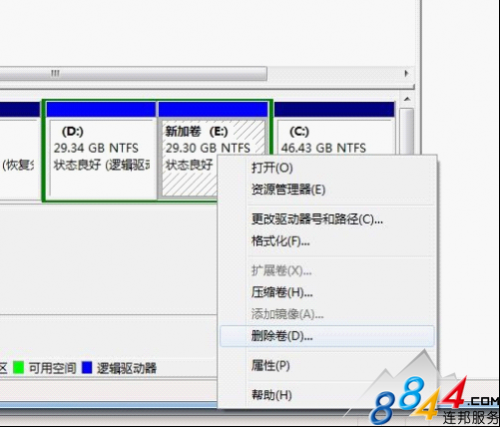Image resolution: width=500 pixels, height=427 pixels.
Task: Click the 逻辑驱动器 legend label
Action: [127, 368]
